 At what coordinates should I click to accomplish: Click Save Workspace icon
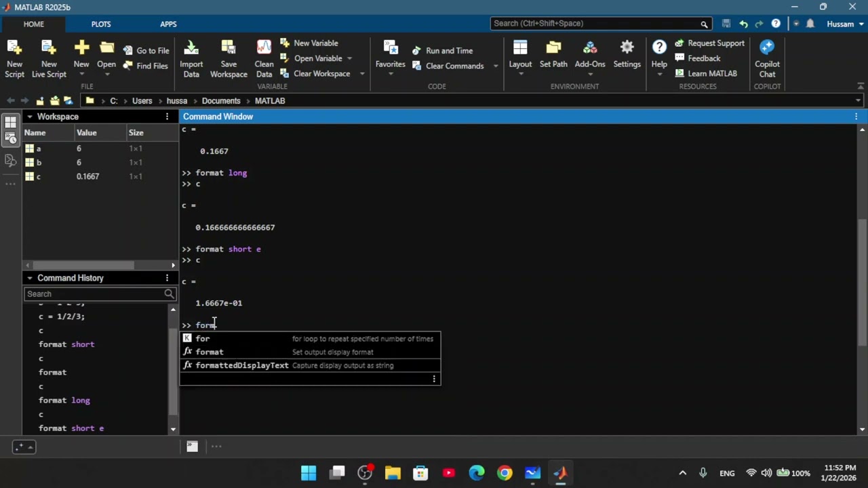[229, 47]
